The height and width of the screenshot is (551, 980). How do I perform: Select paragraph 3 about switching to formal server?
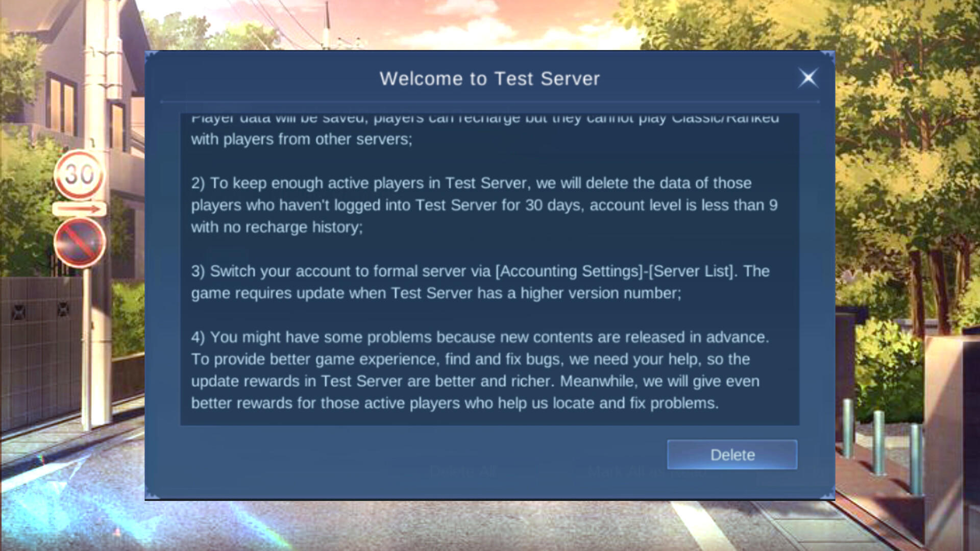[480, 282]
